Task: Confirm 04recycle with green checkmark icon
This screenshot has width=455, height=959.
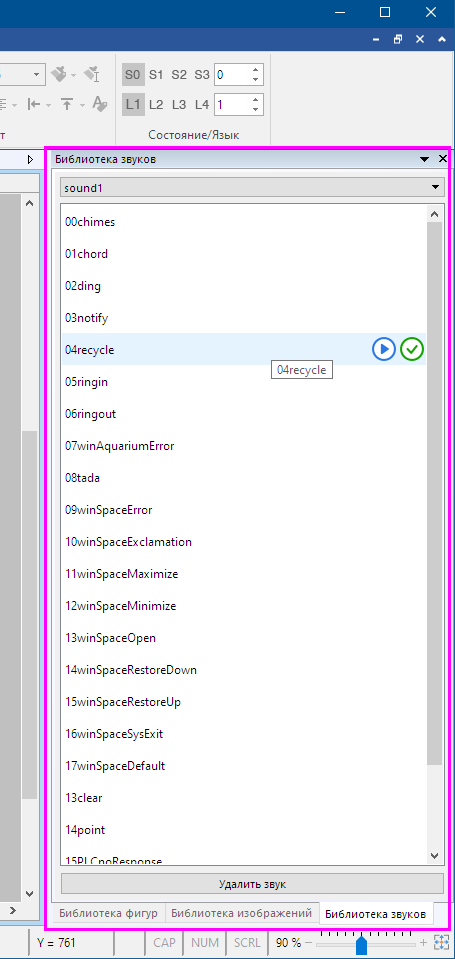Action: pyautogui.click(x=412, y=349)
